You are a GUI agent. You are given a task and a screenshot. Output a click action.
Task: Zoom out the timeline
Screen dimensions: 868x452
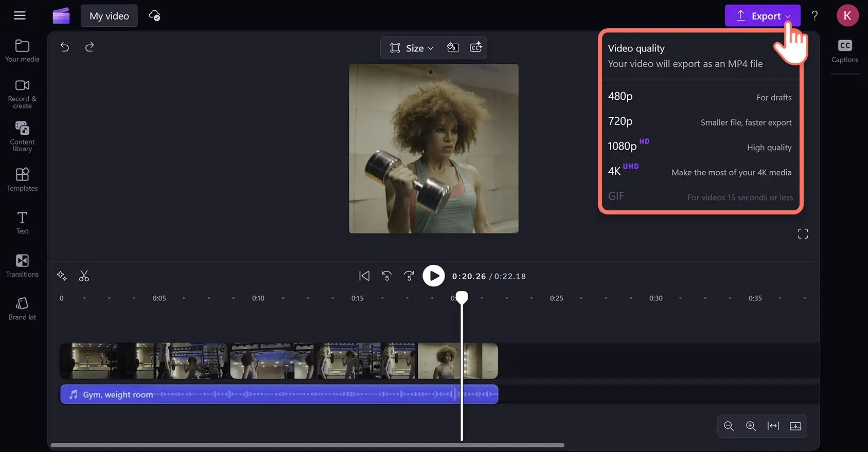coord(729,426)
